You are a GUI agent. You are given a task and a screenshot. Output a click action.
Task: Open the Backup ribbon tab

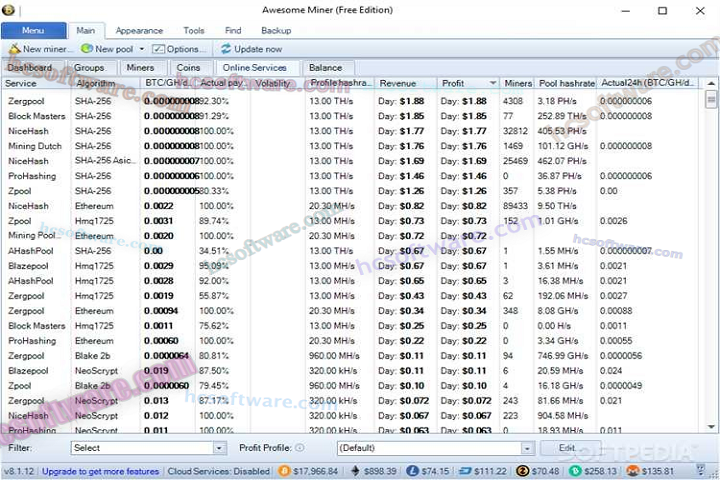point(276,31)
